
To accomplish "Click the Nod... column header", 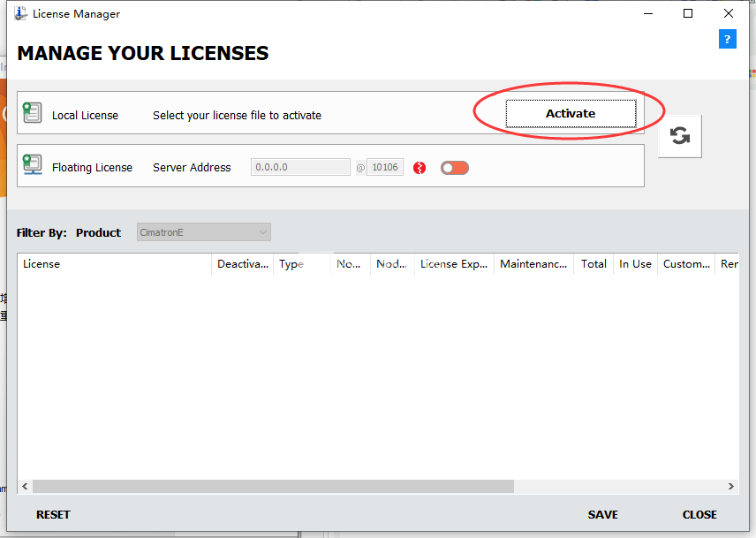I will pos(392,264).
